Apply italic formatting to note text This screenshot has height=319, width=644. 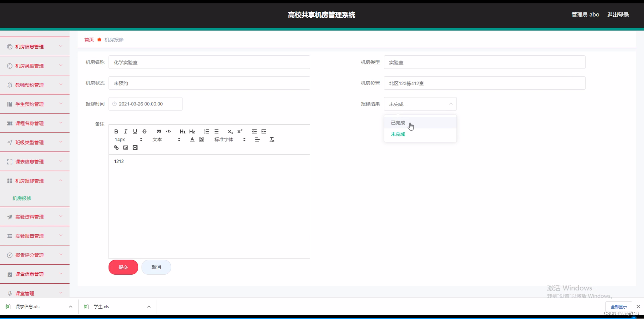(x=125, y=131)
